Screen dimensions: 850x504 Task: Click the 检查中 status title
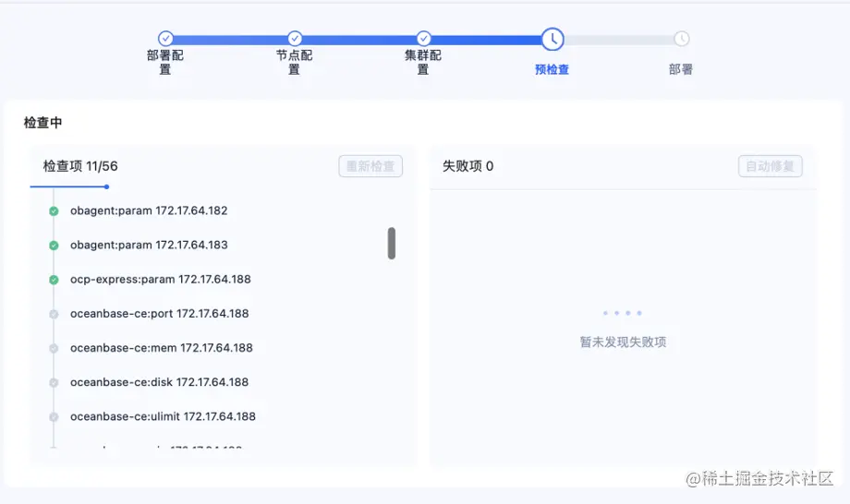pos(42,123)
